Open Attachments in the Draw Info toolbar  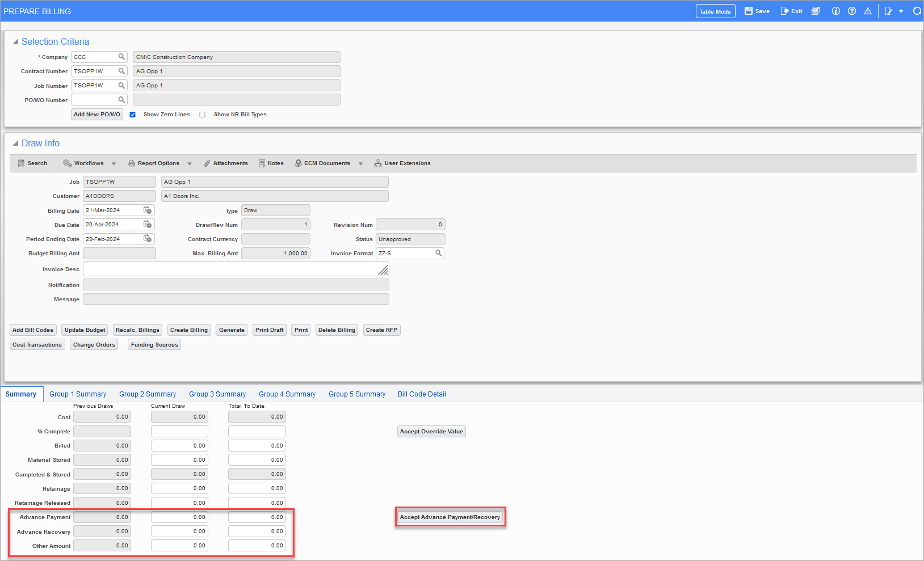pos(226,163)
